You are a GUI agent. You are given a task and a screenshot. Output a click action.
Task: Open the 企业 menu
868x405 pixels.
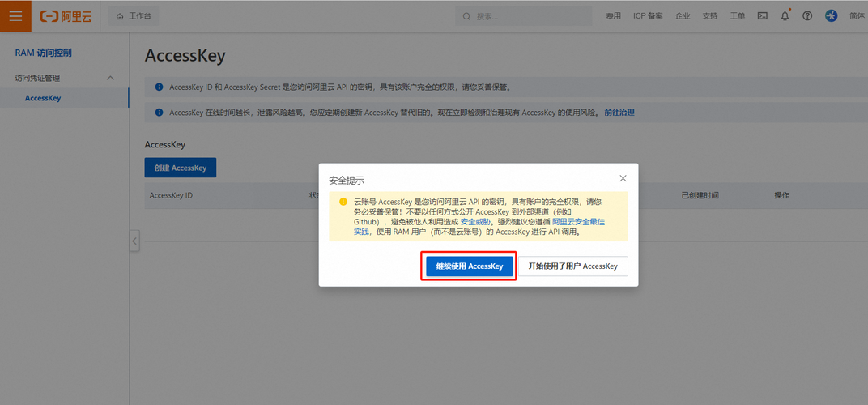683,16
